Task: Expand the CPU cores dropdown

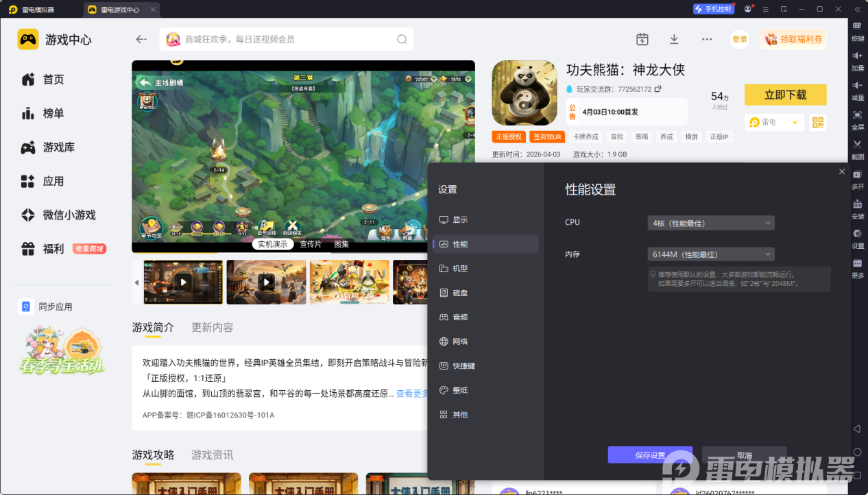Action: 710,223
